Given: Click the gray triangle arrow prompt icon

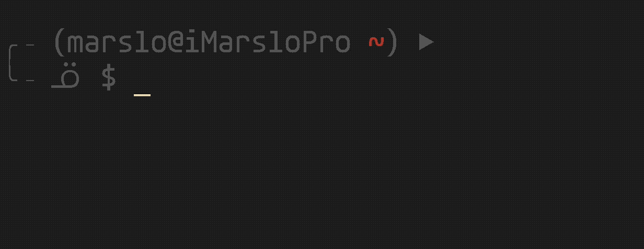Looking at the screenshot, I should [427, 43].
